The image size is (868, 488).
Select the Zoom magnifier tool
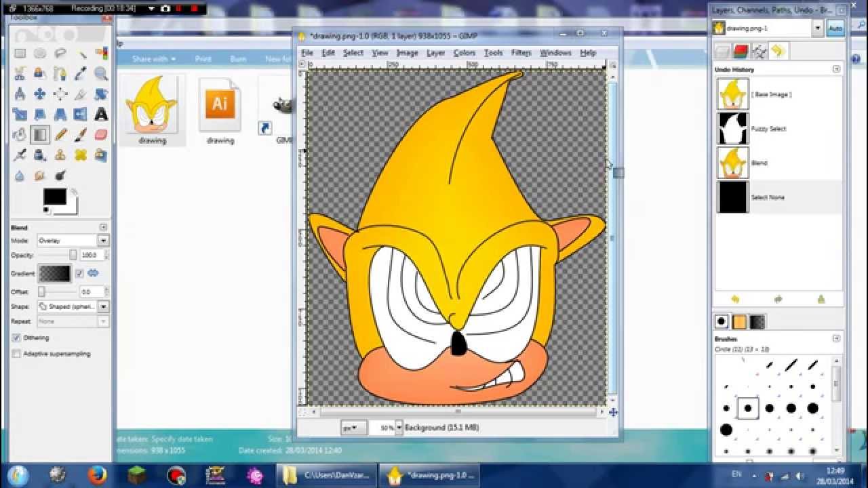coord(101,74)
